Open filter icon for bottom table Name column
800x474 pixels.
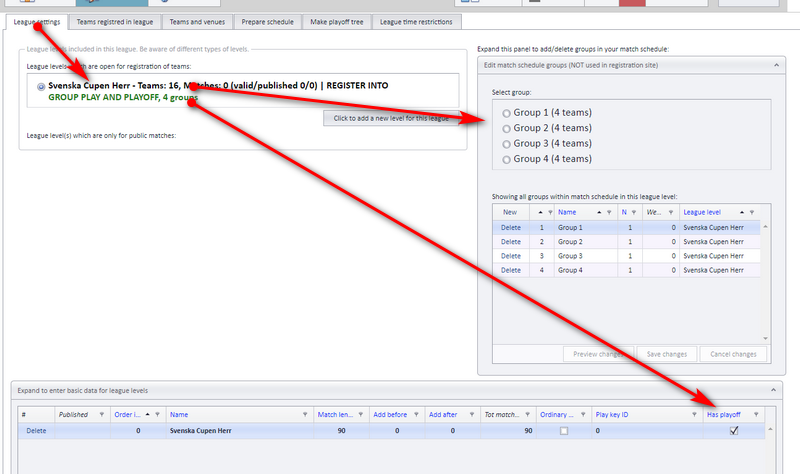pyautogui.click(x=305, y=414)
